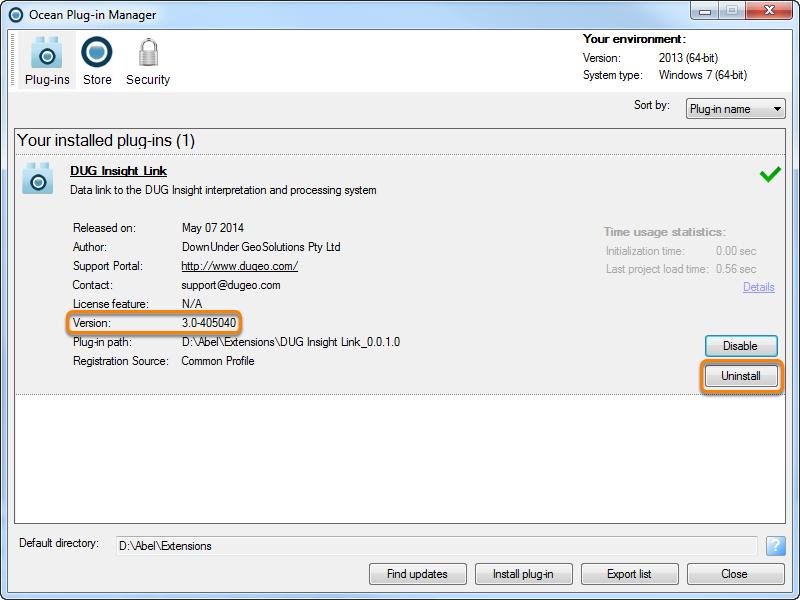Click the environment version 2013 (64-bit)

click(x=688, y=58)
